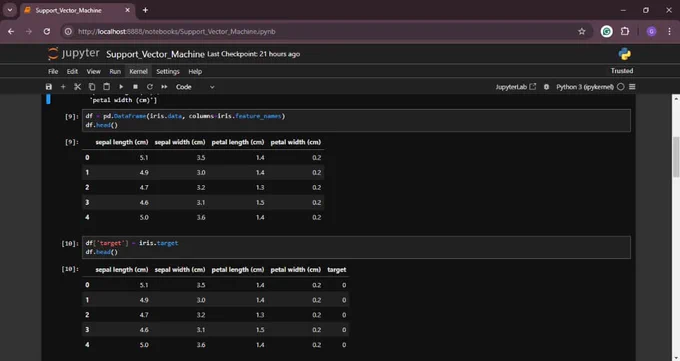Click value 1.5 in row 3 of output 10
680x361 pixels.
pos(260,330)
